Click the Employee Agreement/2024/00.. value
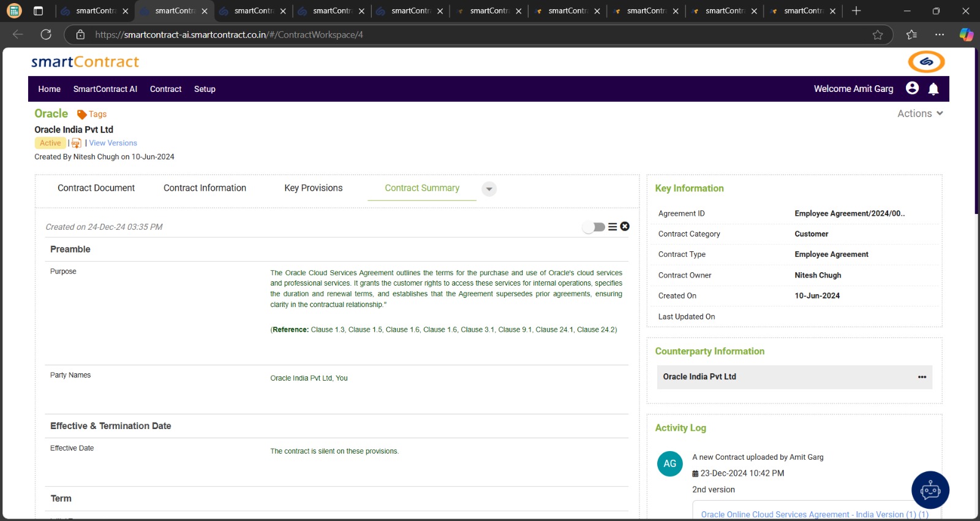 point(850,213)
